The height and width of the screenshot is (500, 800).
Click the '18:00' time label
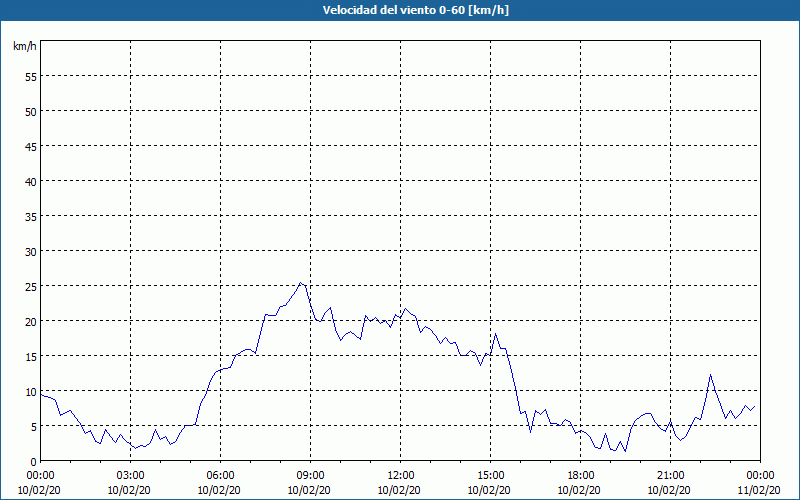click(x=580, y=476)
